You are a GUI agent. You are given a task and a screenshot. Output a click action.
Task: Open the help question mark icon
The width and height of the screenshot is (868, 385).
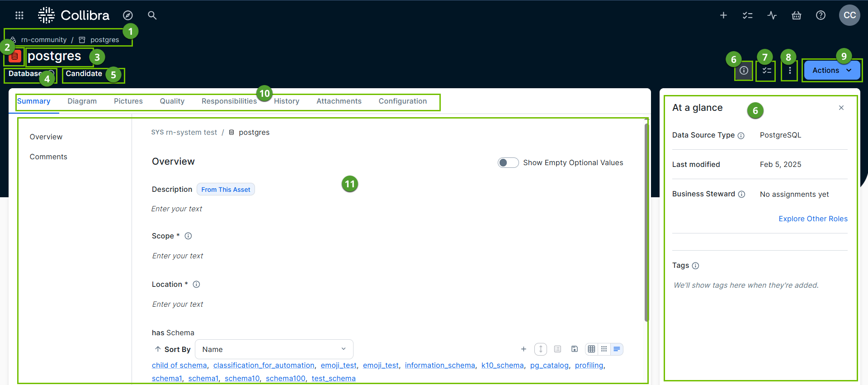tap(821, 15)
